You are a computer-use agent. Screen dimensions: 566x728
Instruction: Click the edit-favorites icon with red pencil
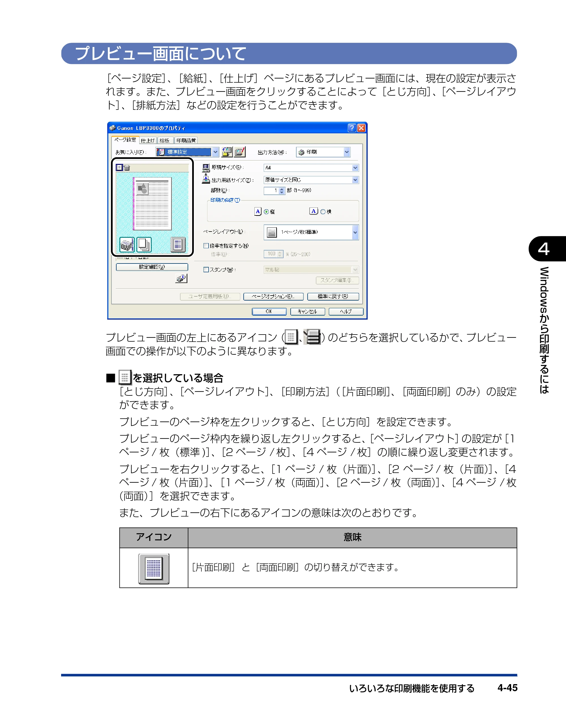pos(240,152)
